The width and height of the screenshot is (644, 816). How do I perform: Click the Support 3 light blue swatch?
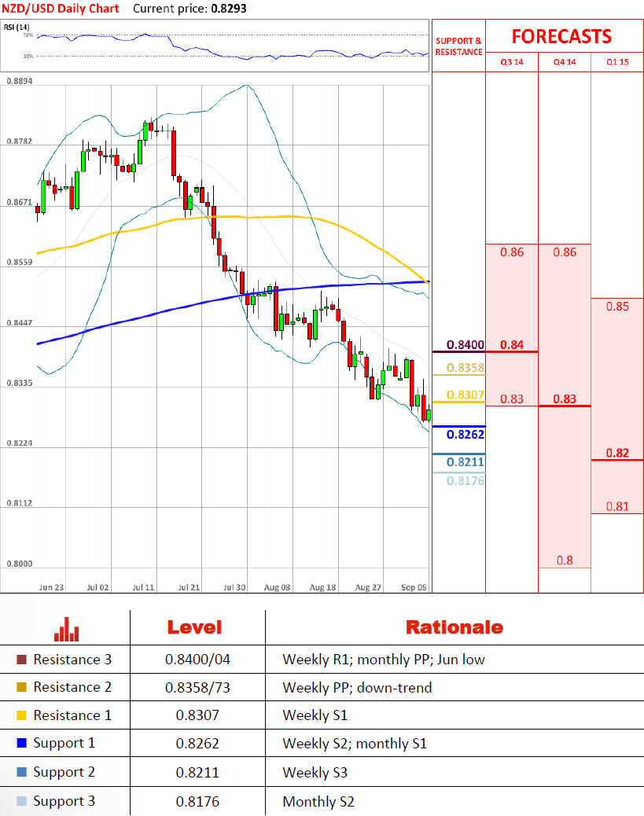tap(21, 801)
